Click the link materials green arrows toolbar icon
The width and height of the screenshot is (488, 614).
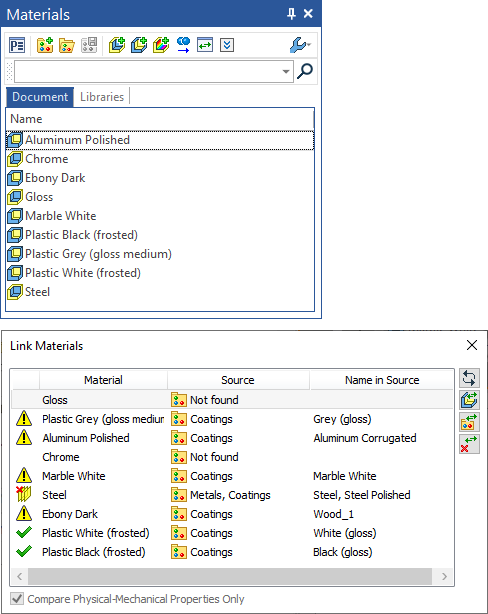(x=205, y=45)
